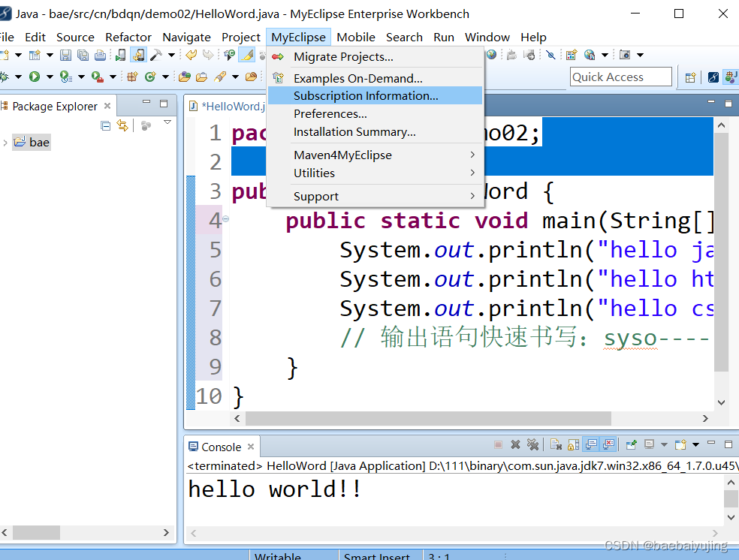Click inside the Quick Access field
Image resolution: width=739 pixels, height=560 pixels.
tap(620, 77)
